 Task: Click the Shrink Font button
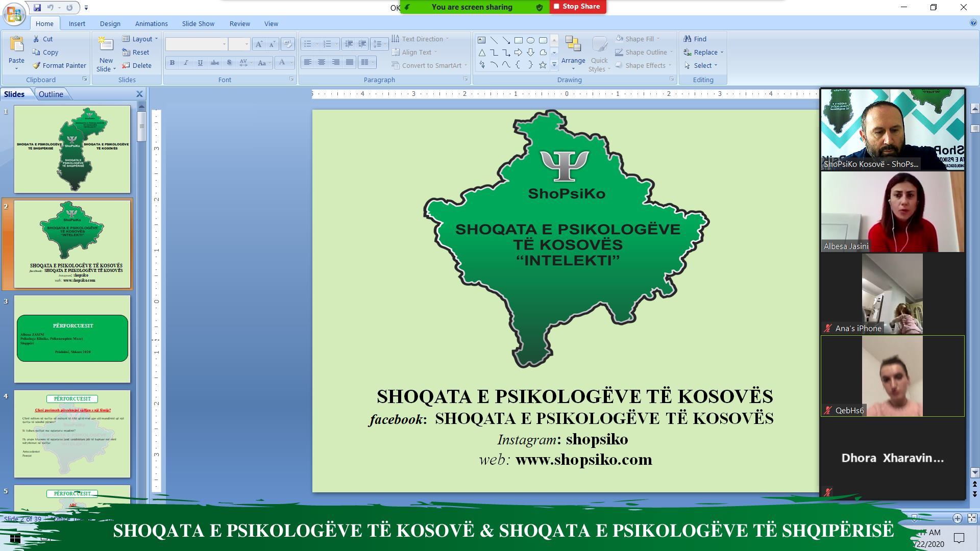click(x=272, y=44)
